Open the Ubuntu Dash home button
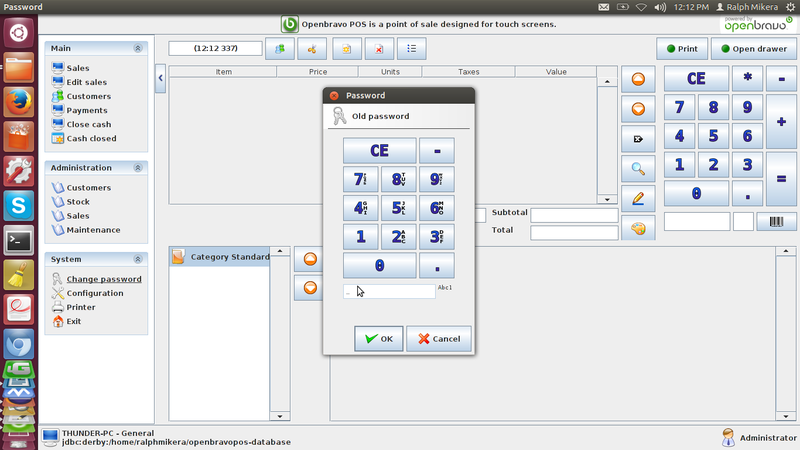 pyautogui.click(x=19, y=33)
